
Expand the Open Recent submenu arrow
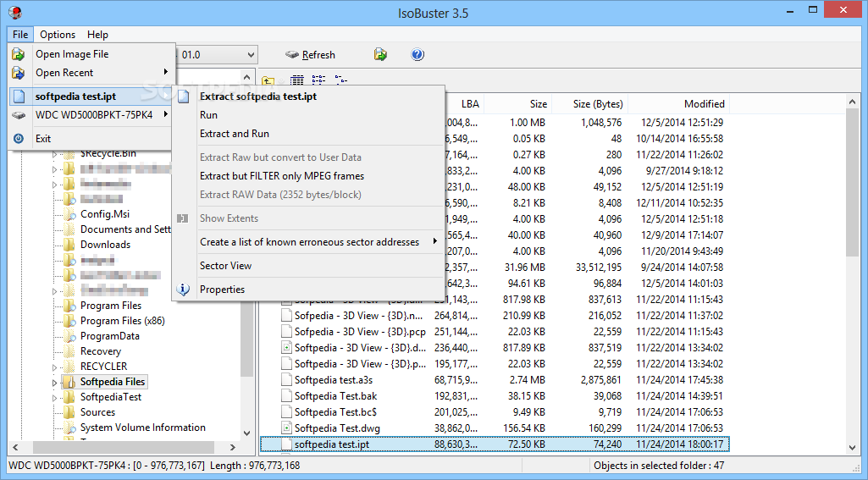point(165,72)
